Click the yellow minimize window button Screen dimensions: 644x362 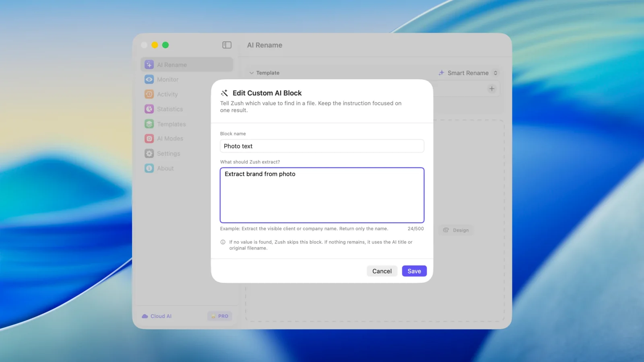[x=155, y=45]
